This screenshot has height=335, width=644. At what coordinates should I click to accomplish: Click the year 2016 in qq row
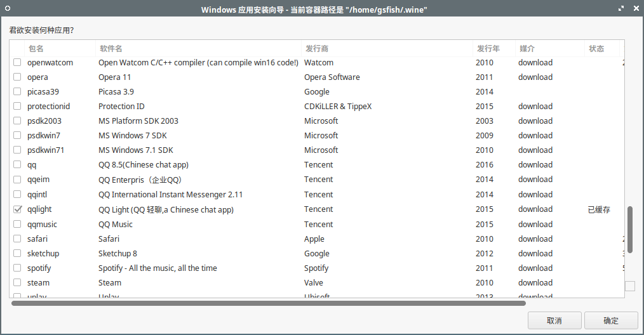point(484,164)
